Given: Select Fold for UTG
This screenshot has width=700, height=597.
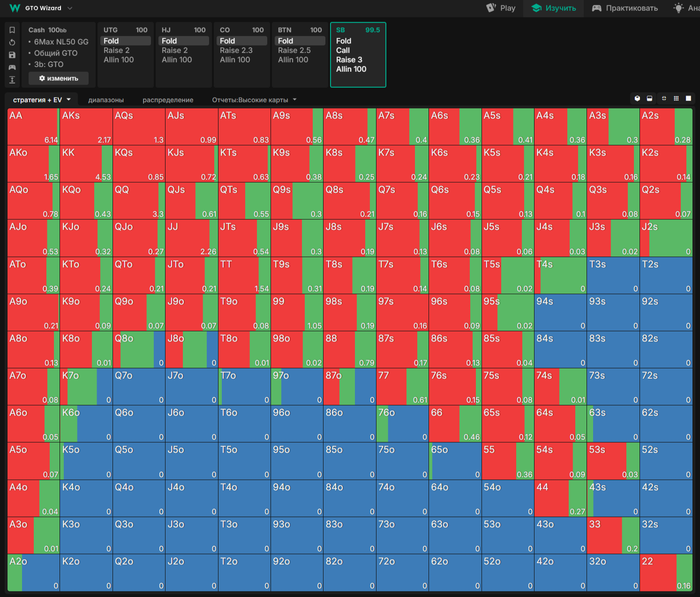Looking at the screenshot, I should click(126, 41).
